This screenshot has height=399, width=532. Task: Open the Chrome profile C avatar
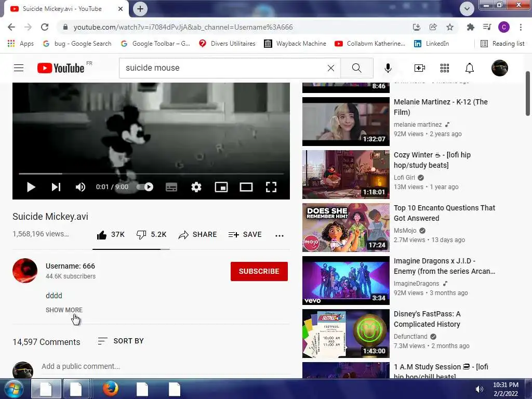click(503, 27)
